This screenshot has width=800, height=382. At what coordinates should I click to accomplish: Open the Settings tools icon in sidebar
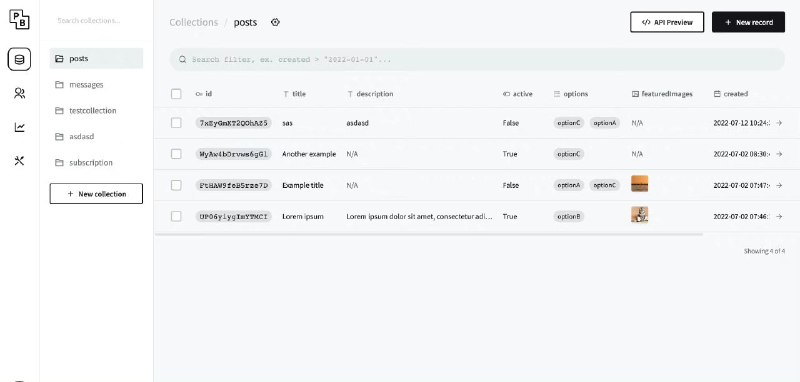[x=19, y=161]
